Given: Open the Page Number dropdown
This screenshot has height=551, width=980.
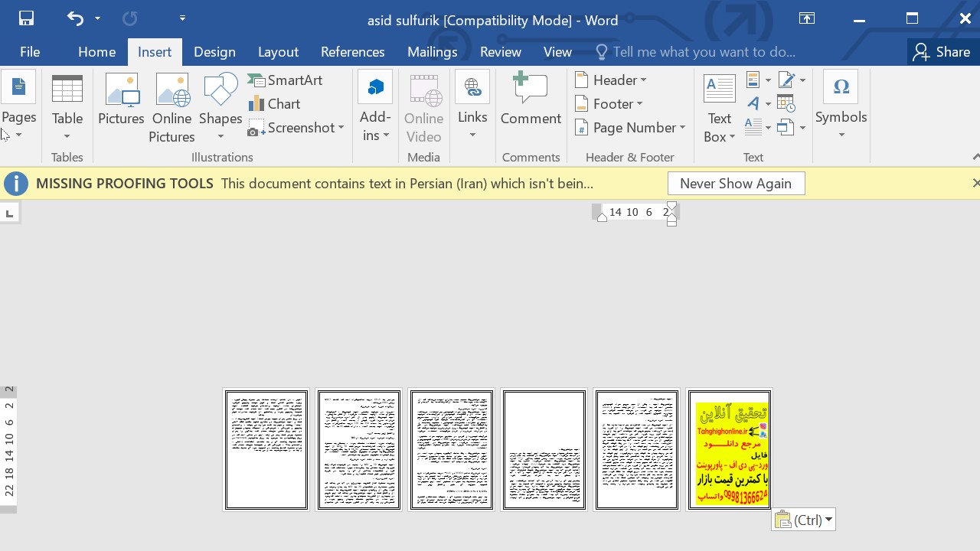Looking at the screenshot, I should pos(630,128).
